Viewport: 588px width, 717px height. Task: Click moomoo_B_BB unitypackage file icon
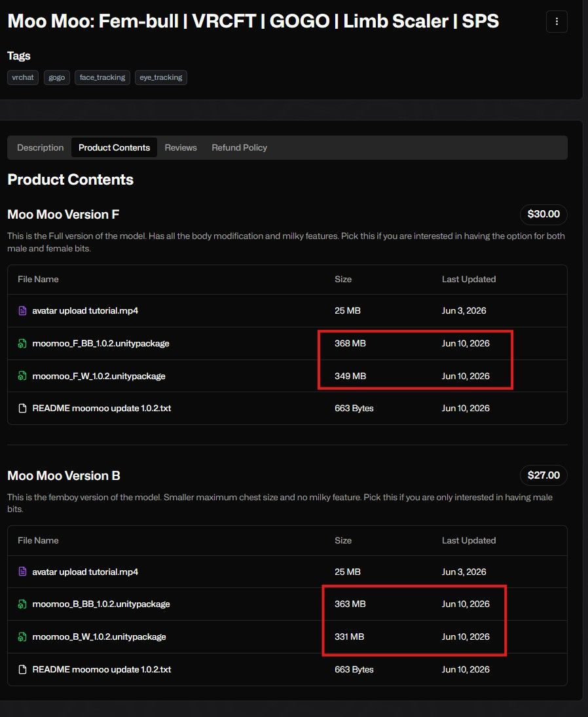(22, 604)
